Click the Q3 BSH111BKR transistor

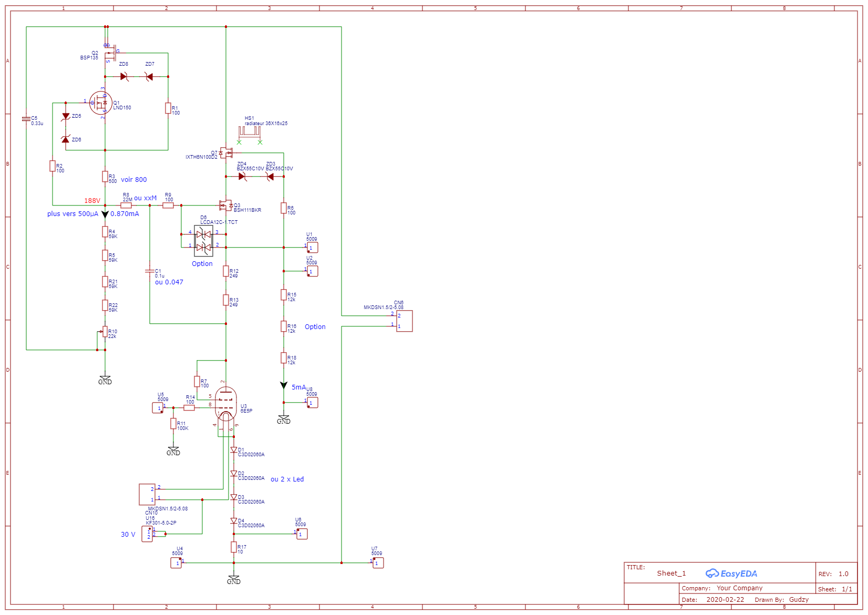226,205
